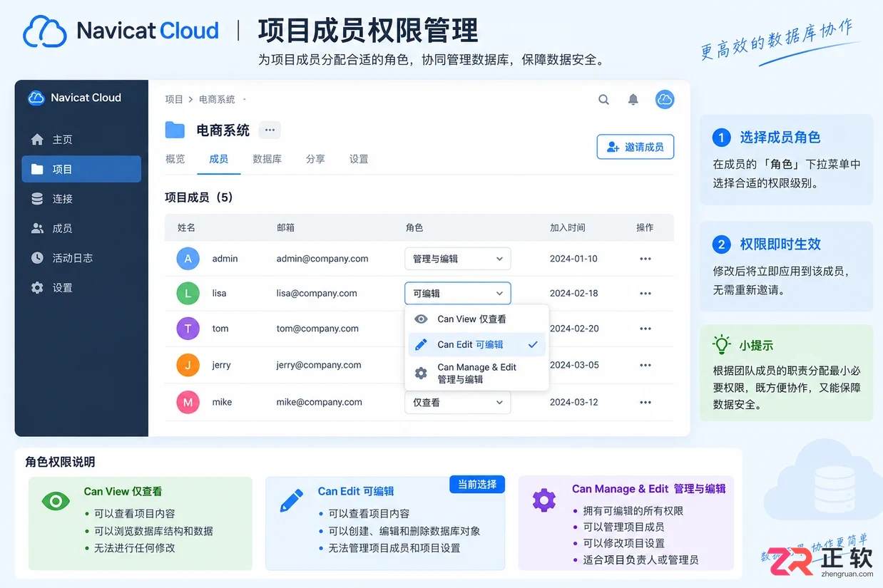Screen dimensions: 883x588
Task: Click the 姓名 column header
Action: [186, 227]
